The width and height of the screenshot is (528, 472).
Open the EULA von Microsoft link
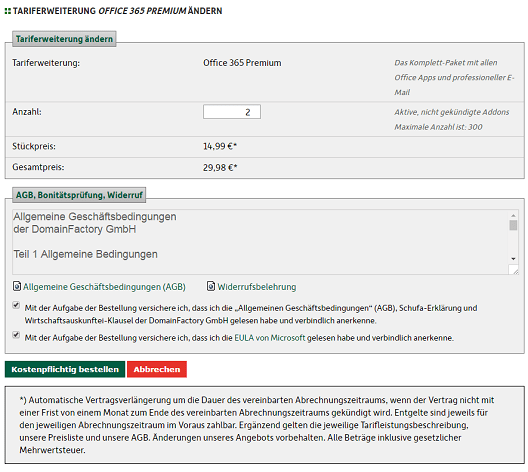[x=270, y=338]
